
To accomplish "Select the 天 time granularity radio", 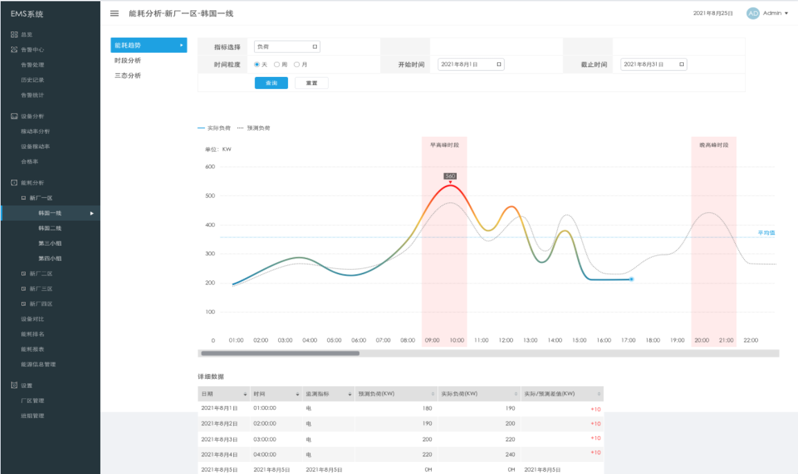I will [257, 64].
